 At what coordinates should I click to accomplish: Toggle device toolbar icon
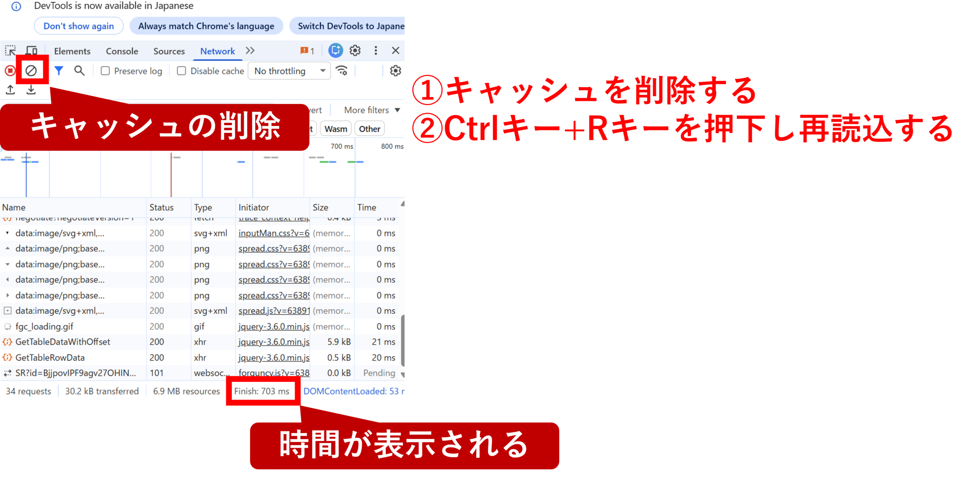coord(31,51)
